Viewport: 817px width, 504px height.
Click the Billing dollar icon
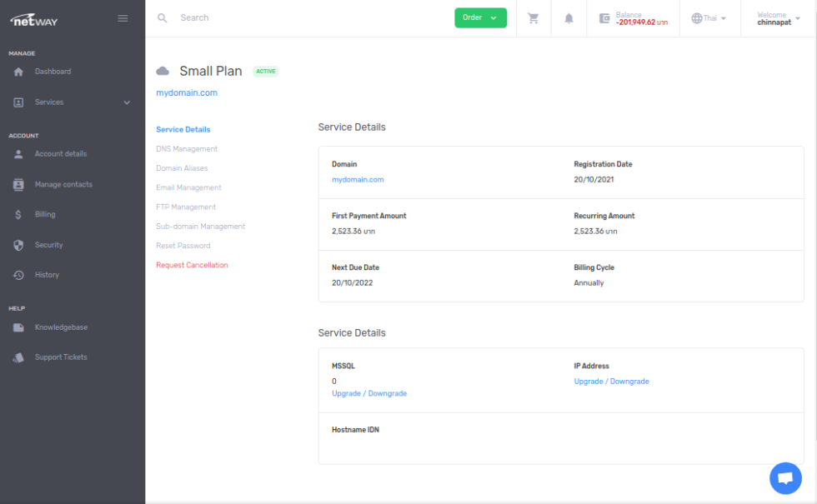tap(18, 215)
